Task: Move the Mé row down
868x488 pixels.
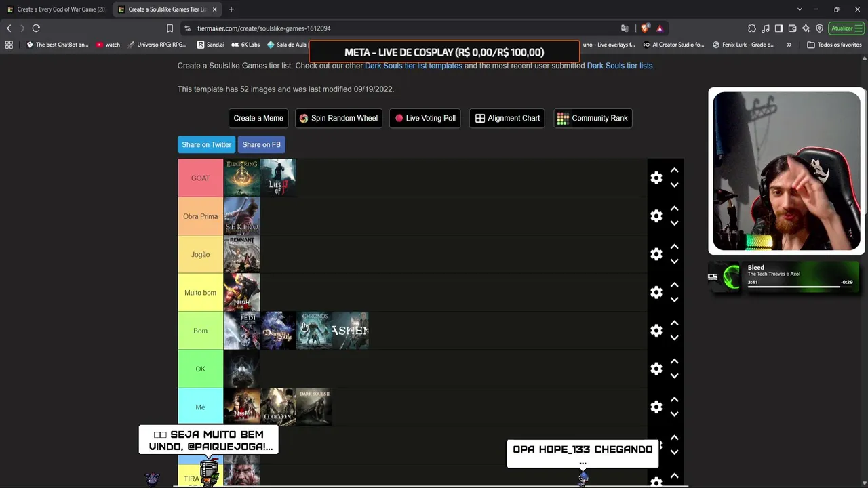Action: 674,414
